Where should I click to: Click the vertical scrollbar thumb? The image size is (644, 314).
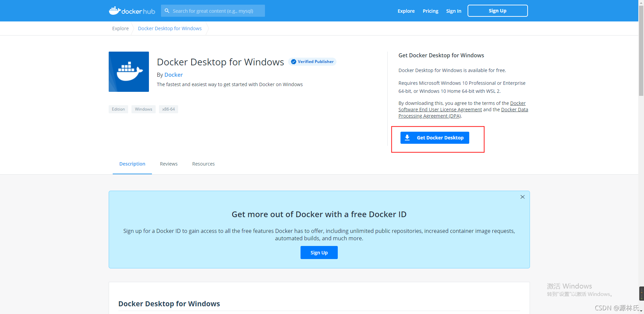pyautogui.click(x=641, y=50)
